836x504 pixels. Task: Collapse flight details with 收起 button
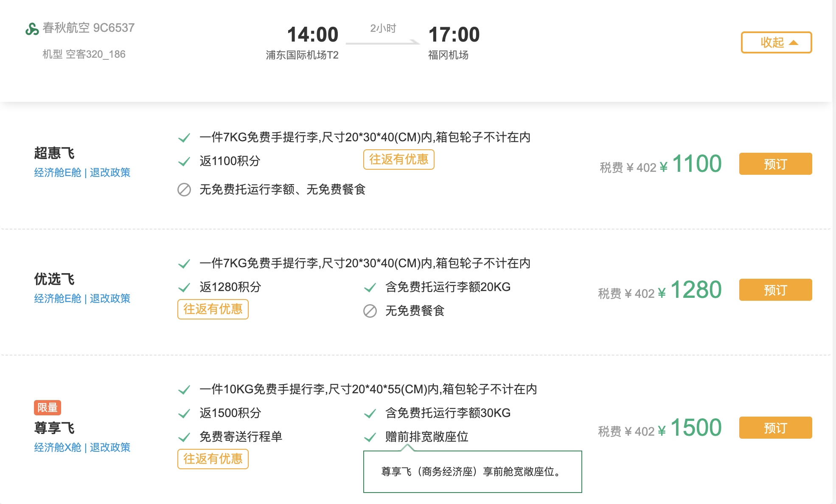coord(776,42)
